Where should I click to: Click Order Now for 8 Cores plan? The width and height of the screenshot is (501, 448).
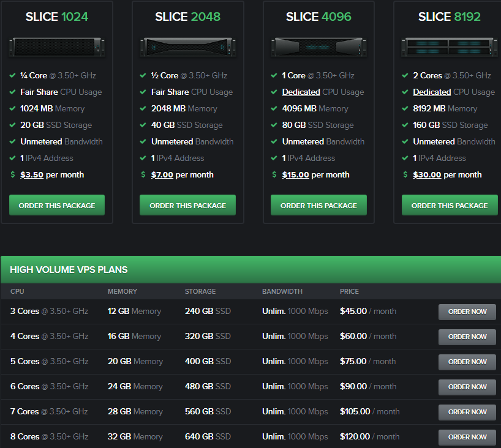[467, 437]
